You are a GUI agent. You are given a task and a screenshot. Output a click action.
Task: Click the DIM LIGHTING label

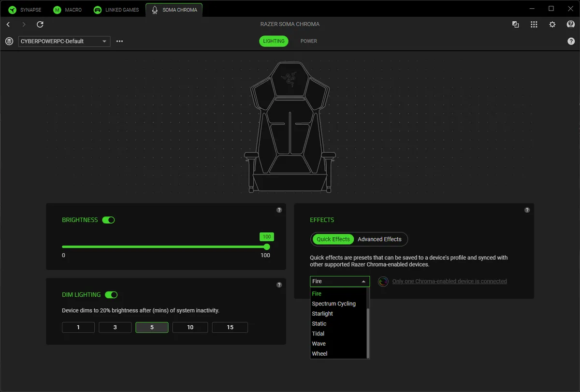tap(81, 295)
